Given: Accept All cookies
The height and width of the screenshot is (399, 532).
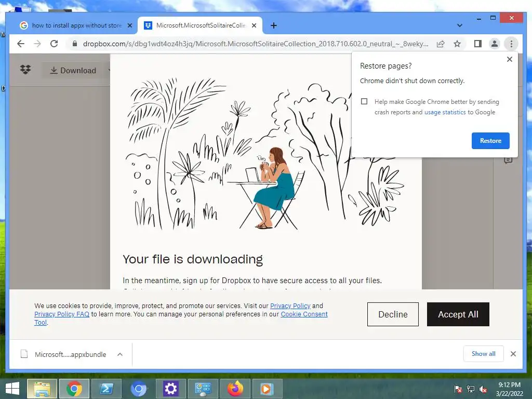Looking at the screenshot, I should click(x=458, y=314).
